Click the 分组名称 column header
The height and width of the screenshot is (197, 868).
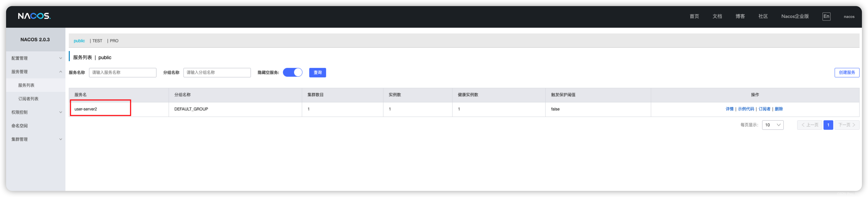(x=235, y=95)
